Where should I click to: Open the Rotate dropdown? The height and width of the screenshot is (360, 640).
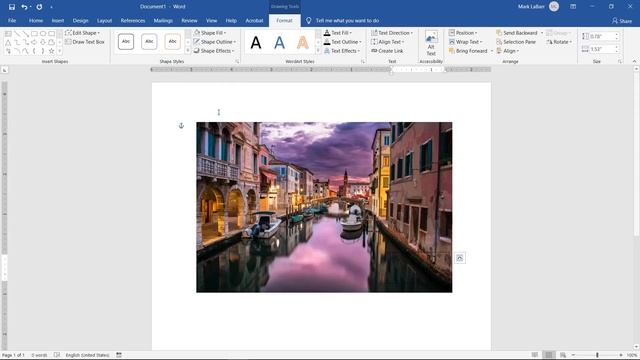pyautogui.click(x=559, y=42)
